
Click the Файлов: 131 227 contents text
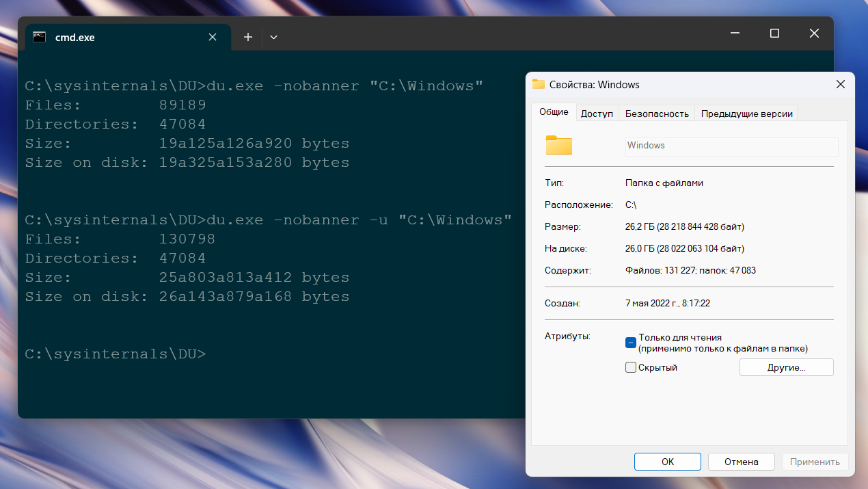point(690,270)
